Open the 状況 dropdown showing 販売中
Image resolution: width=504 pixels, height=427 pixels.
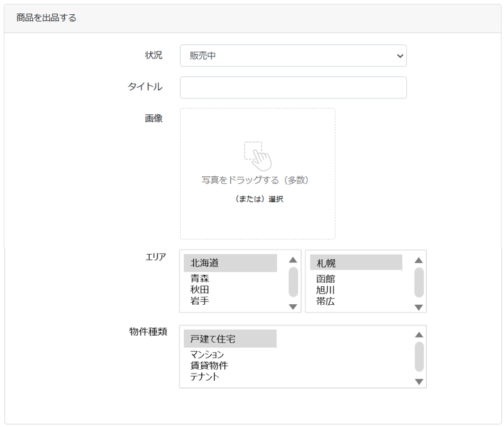(293, 56)
